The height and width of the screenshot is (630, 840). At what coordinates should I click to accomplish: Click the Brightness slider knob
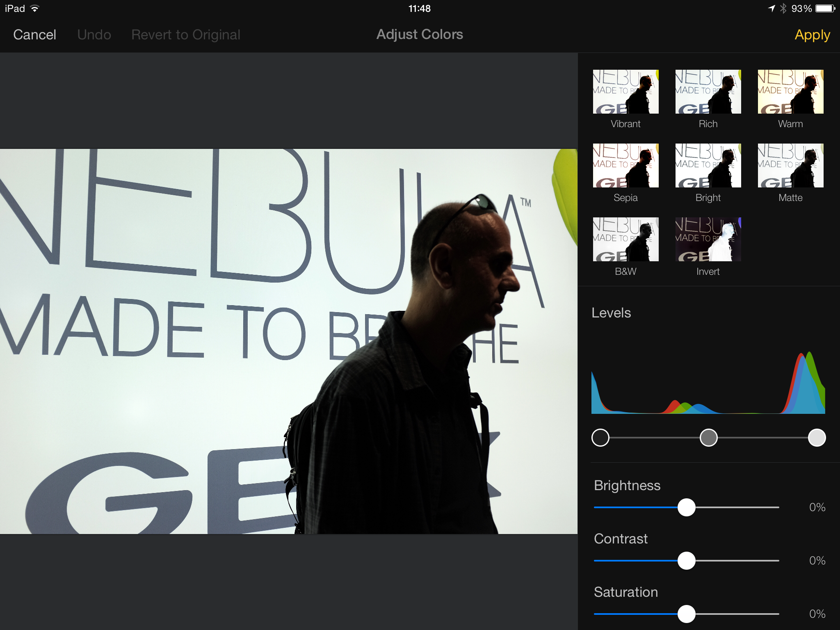[686, 507]
